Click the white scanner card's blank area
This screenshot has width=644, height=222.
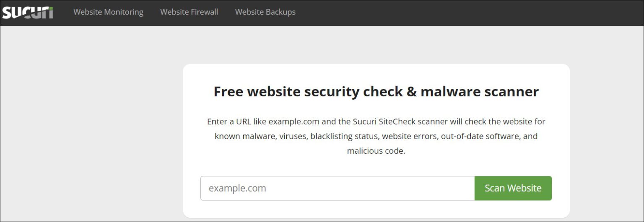376,166
